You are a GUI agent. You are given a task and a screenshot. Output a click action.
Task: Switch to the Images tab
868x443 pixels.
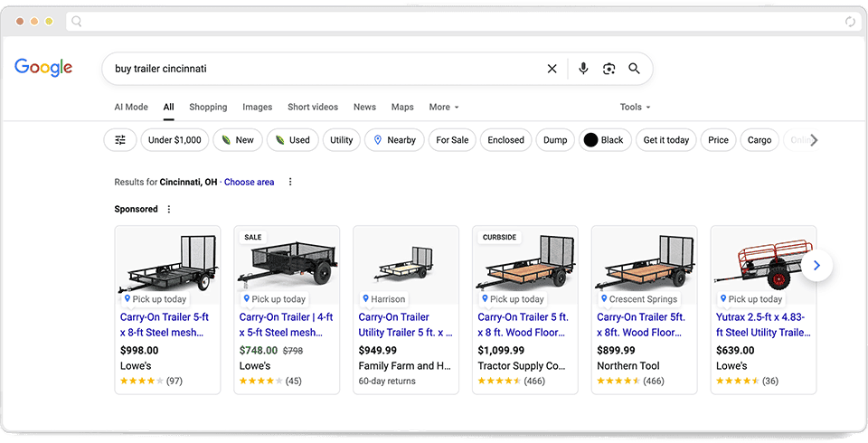258,107
